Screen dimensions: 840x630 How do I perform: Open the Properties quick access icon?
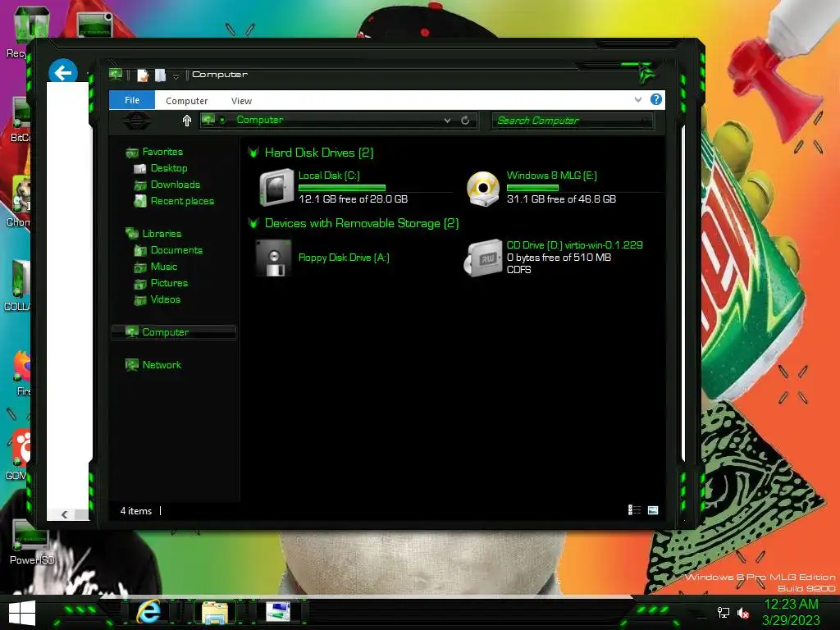pyautogui.click(x=143, y=75)
